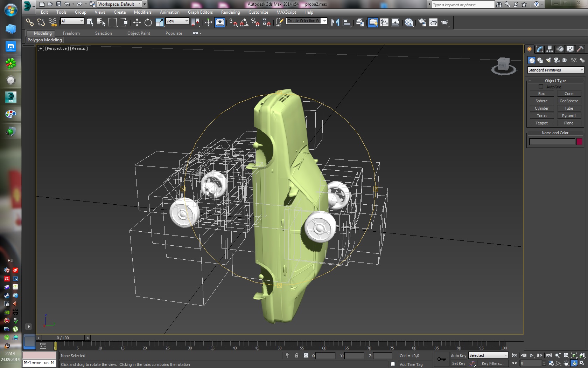This screenshot has height=368, width=588.
Task: Open the Utilities panel hammer icon
Action: [x=580, y=49]
